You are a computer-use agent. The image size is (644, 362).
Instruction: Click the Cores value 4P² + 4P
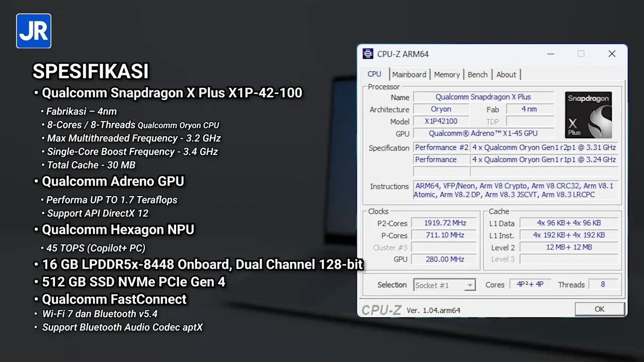(x=530, y=284)
